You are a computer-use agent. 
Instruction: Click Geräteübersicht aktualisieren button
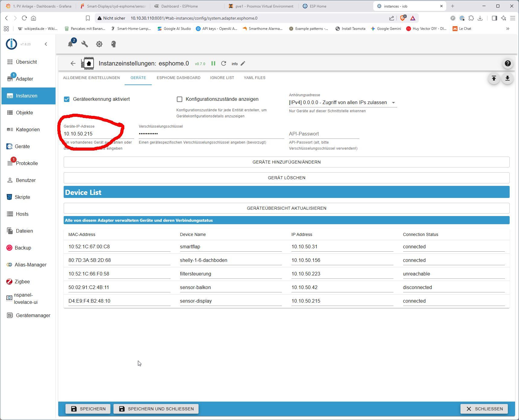coord(286,208)
